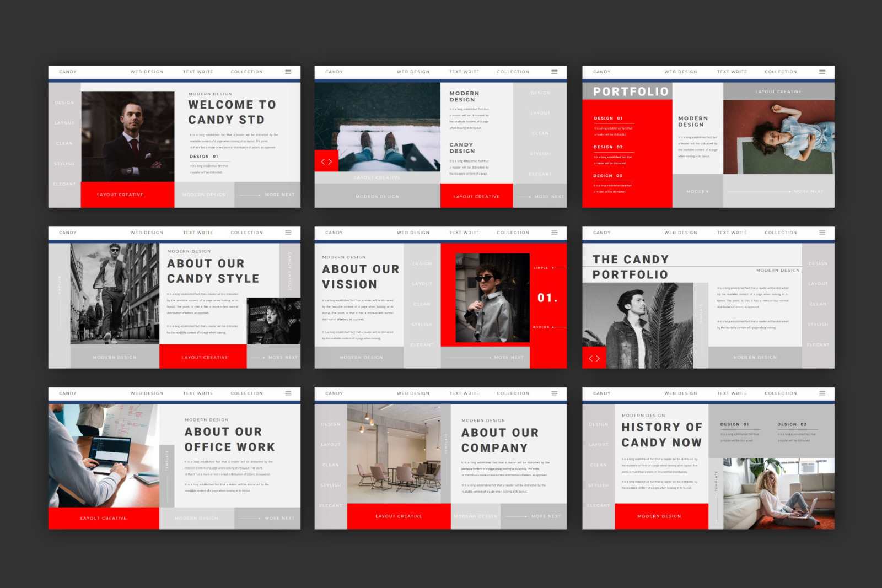Click More Next arrow on About Our Company slide
Screen dimensions: 882x588
tap(534, 516)
